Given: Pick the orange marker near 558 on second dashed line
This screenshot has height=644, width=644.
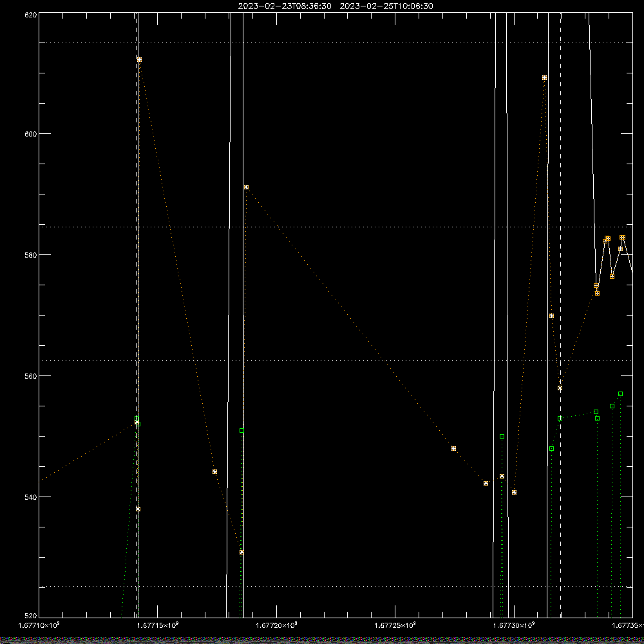Looking at the screenshot, I should pyautogui.click(x=560, y=388).
